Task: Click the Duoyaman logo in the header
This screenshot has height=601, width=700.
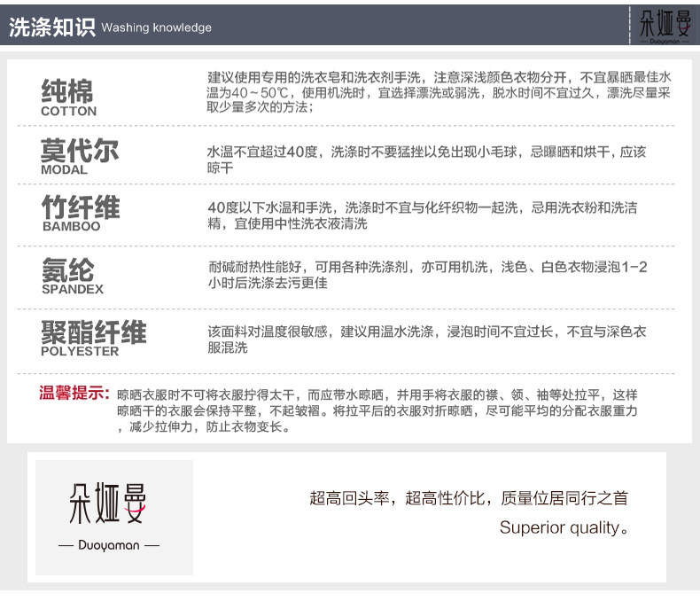Action: click(665, 26)
